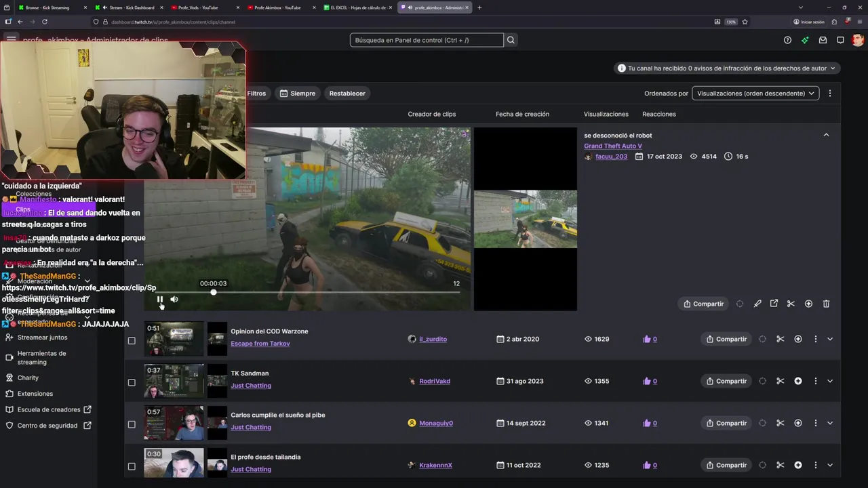Add TK Sandman clip to a collection
Screen dimensions: 868x488
click(x=797, y=381)
